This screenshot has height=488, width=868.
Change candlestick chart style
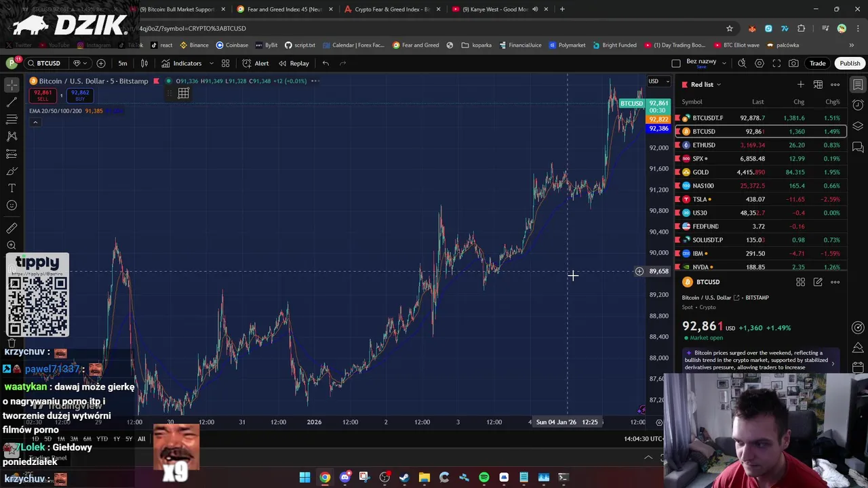144,63
